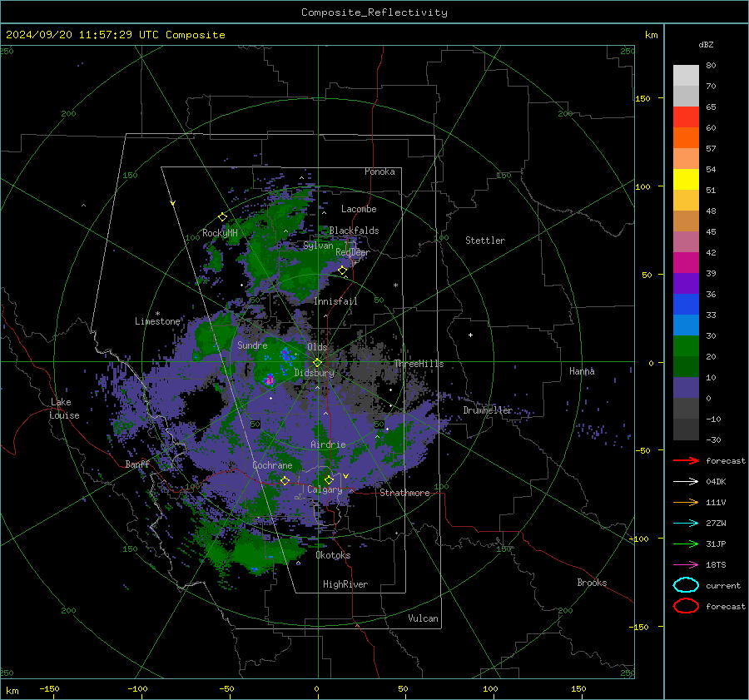This screenshot has width=749, height=700.
Task: Select the Strathmore label
Action: pyautogui.click(x=404, y=493)
